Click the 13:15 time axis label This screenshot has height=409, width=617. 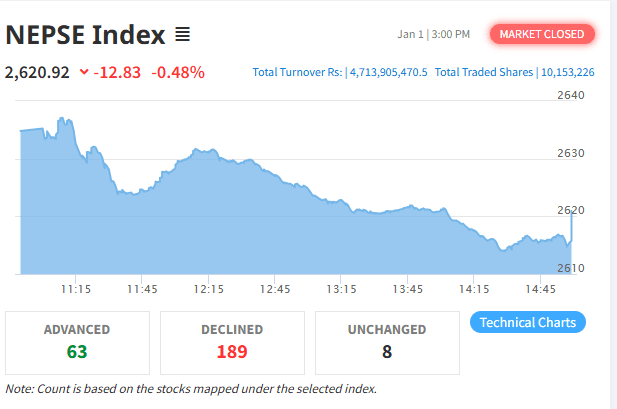tap(342, 289)
